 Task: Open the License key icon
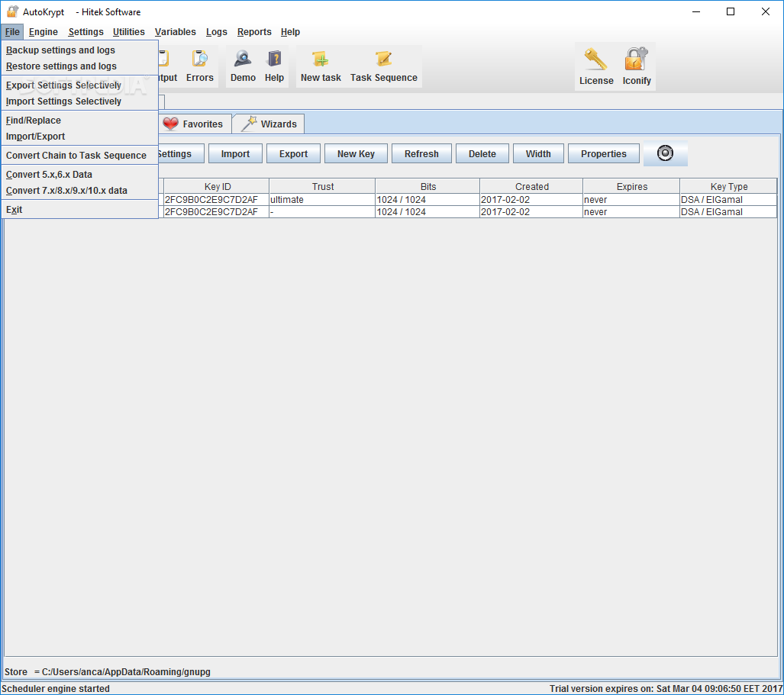(596, 66)
